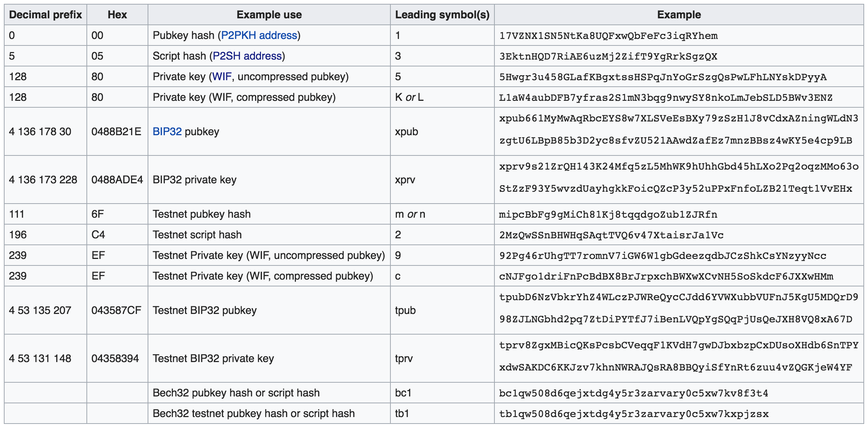Follow the WIF hyperlink
The width and height of the screenshot is (868, 427).
tap(222, 77)
